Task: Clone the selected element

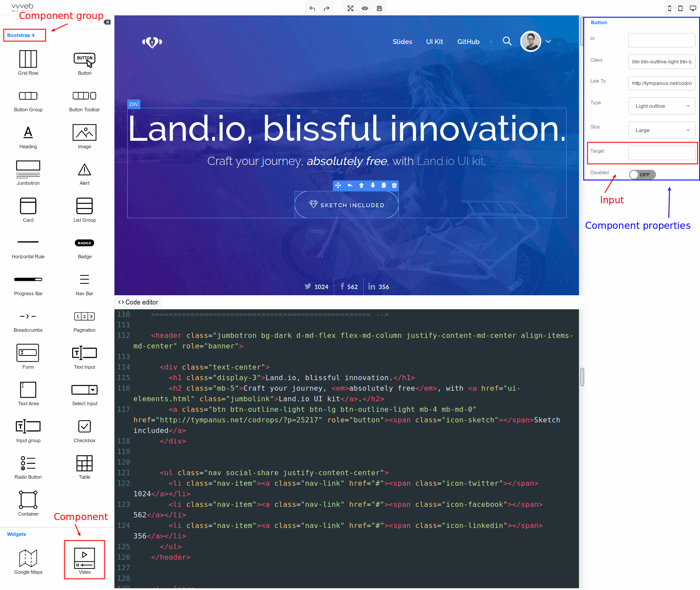Action: point(383,185)
